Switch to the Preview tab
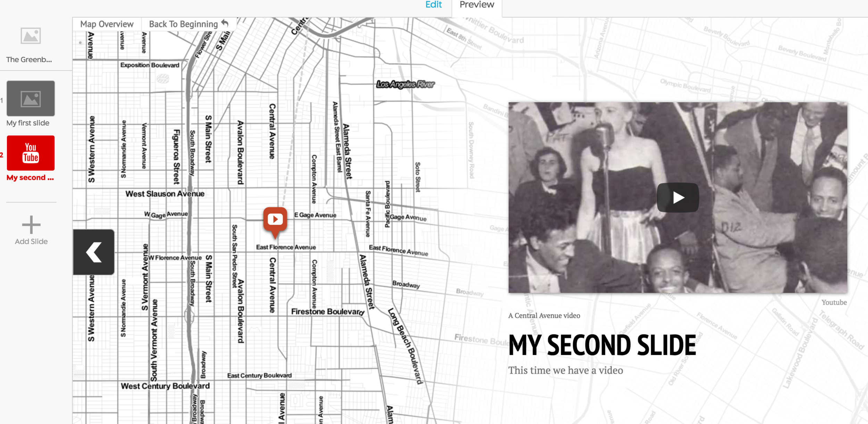 [x=476, y=5]
